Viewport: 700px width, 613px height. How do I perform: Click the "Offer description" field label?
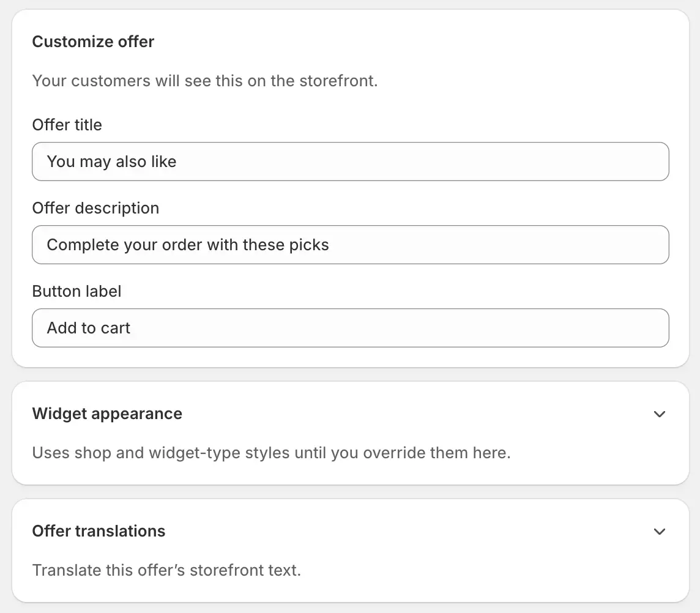(x=95, y=208)
